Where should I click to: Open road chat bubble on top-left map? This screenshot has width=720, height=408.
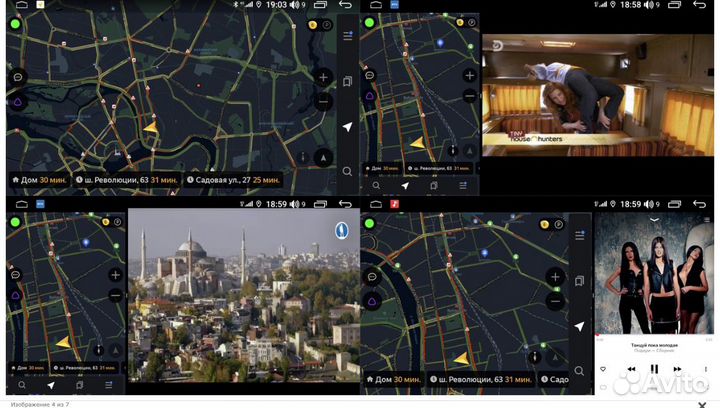(17, 77)
